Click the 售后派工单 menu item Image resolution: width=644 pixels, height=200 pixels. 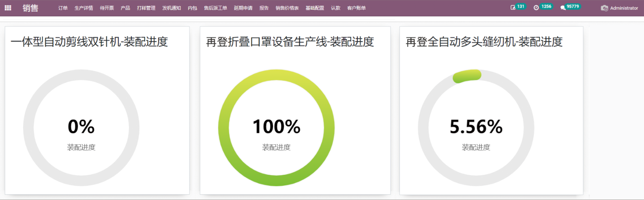click(215, 8)
